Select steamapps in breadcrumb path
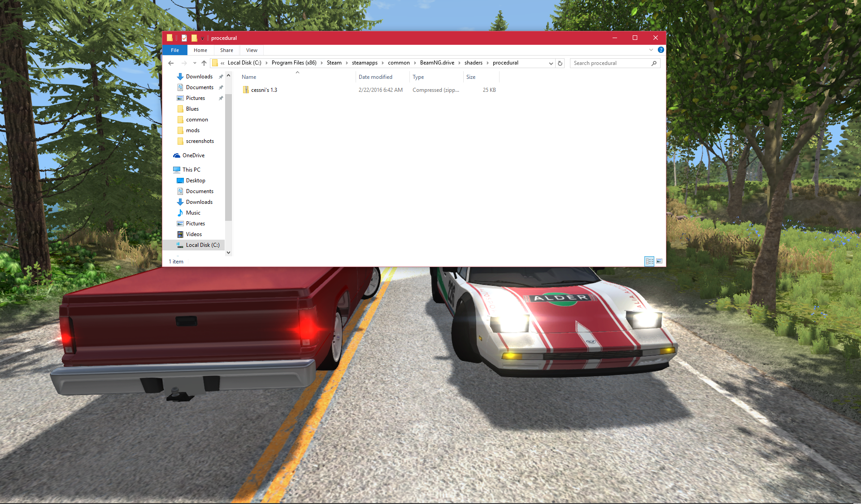The height and width of the screenshot is (504, 861). pyautogui.click(x=365, y=63)
